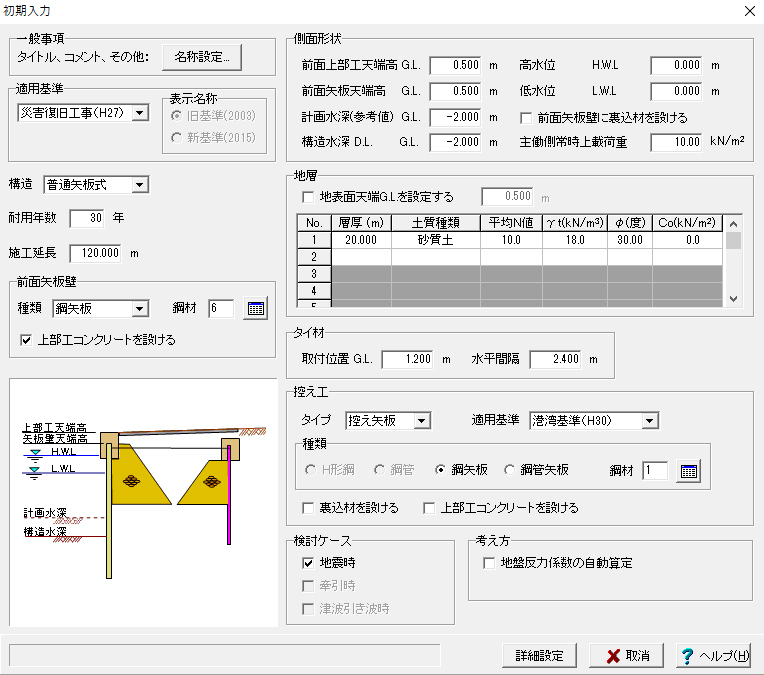Click the 施工延長 input field
The image size is (764, 675).
click(95, 253)
